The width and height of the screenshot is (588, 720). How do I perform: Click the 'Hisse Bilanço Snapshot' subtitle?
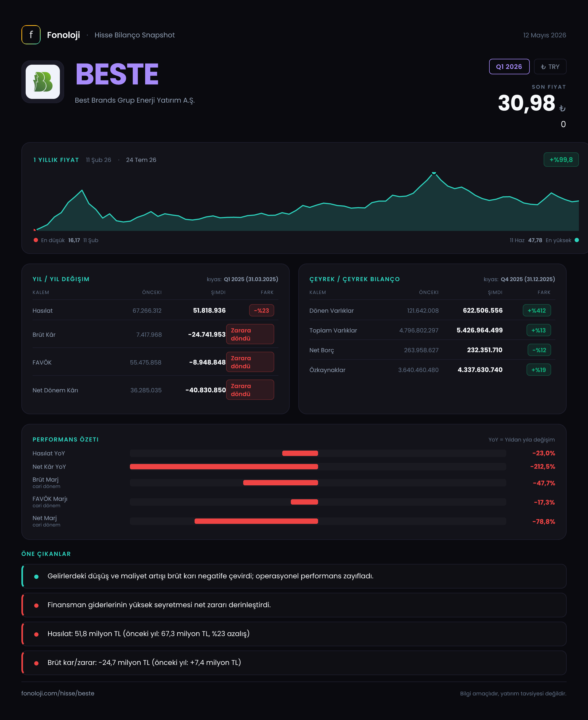134,35
